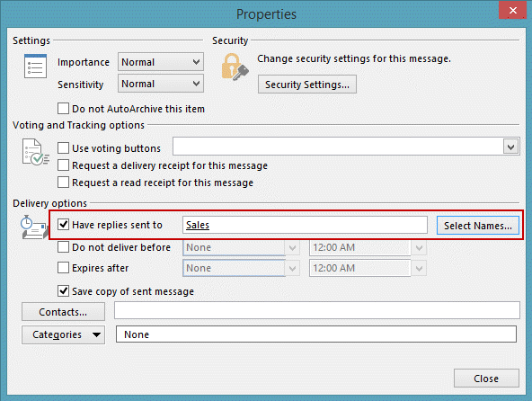The image size is (532, 401).
Task: Check Use voting buttons
Action: point(63,148)
